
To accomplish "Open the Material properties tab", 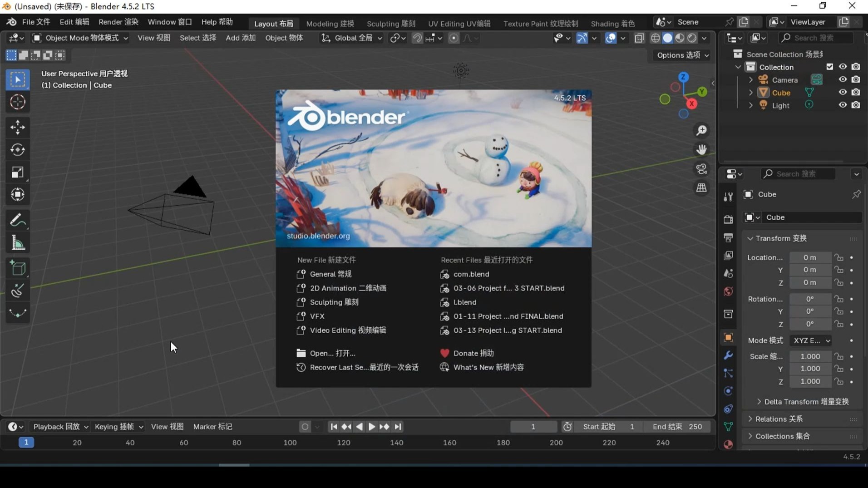I will 728,444.
